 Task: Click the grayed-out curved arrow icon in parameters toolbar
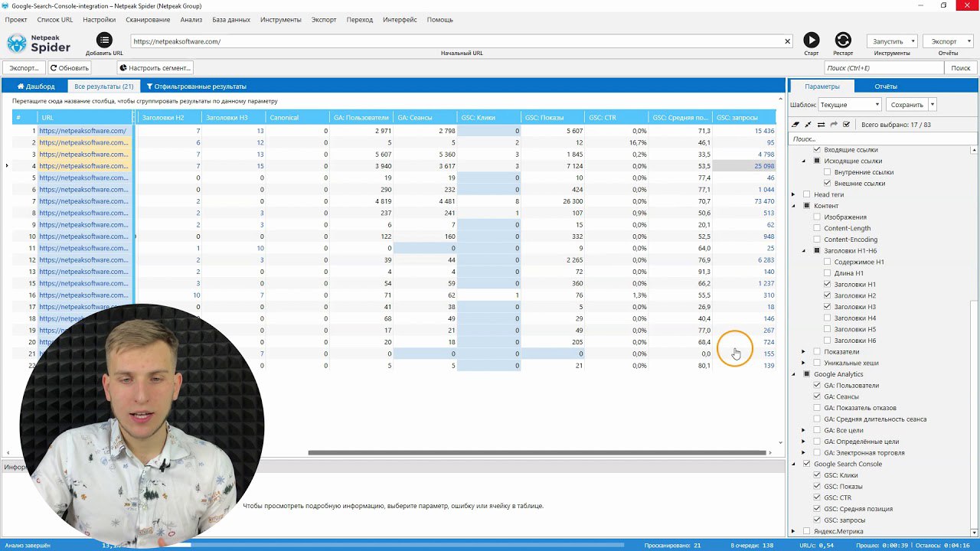(834, 124)
